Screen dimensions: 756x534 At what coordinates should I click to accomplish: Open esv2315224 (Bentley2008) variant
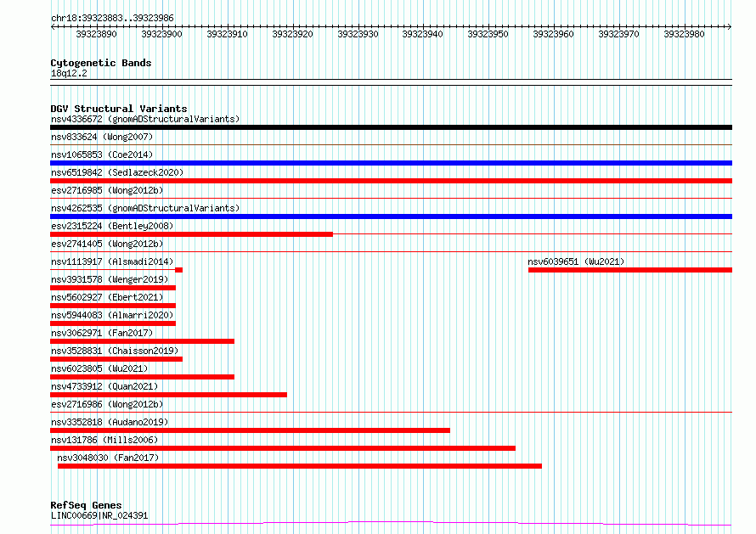[112, 226]
